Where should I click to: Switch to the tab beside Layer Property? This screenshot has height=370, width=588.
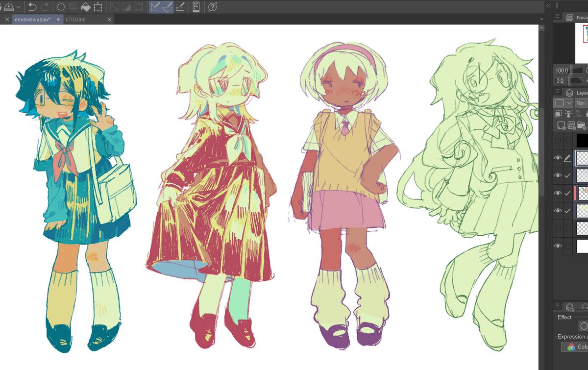pyautogui.click(x=583, y=307)
